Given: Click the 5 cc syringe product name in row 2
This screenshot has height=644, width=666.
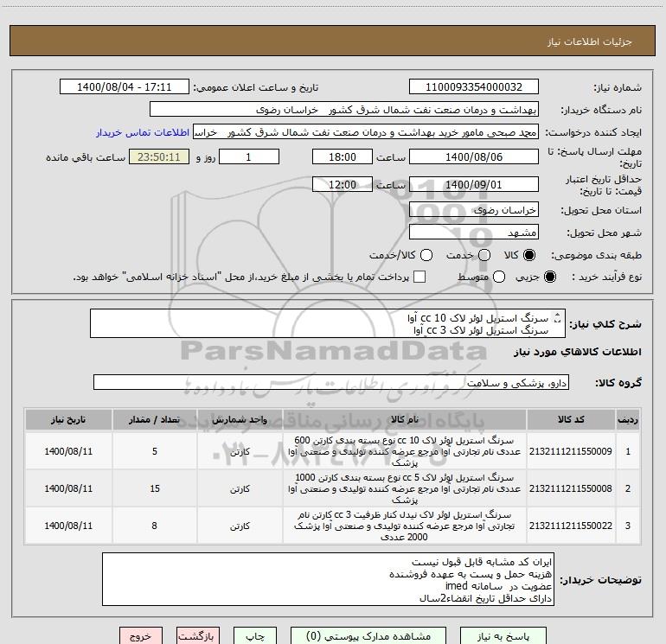Looking at the screenshot, I should pyautogui.click(x=405, y=488).
